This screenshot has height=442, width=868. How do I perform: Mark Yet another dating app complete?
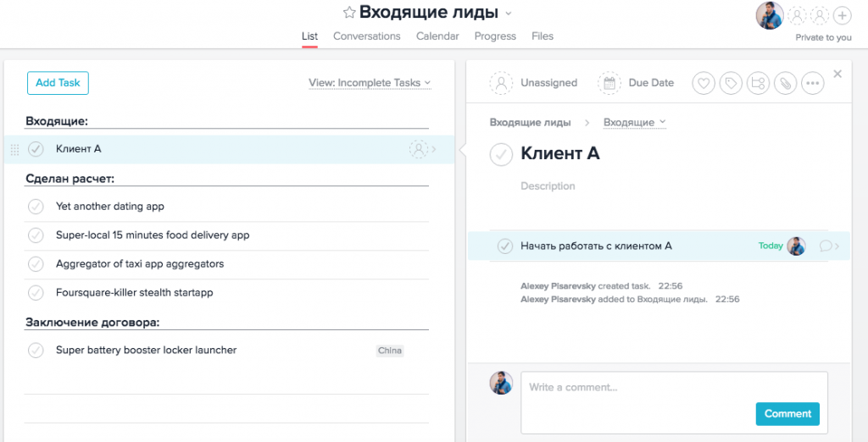[36, 207]
